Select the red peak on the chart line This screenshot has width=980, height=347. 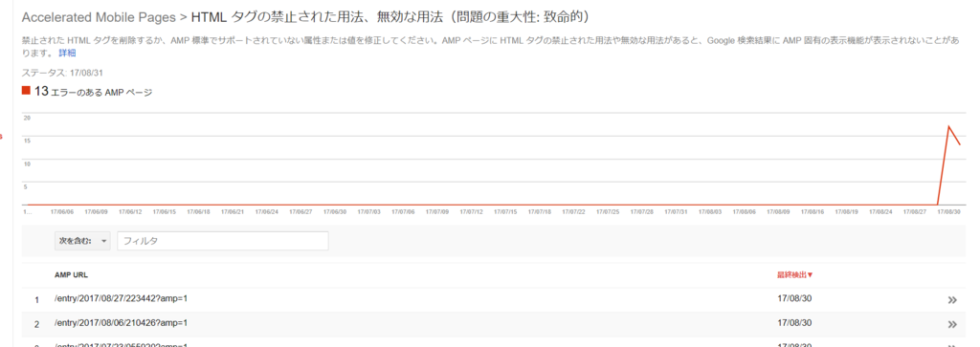948,127
